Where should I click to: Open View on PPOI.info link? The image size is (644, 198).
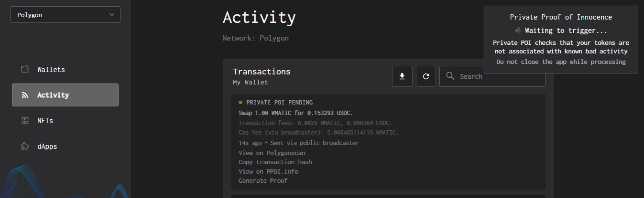[268, 172]
